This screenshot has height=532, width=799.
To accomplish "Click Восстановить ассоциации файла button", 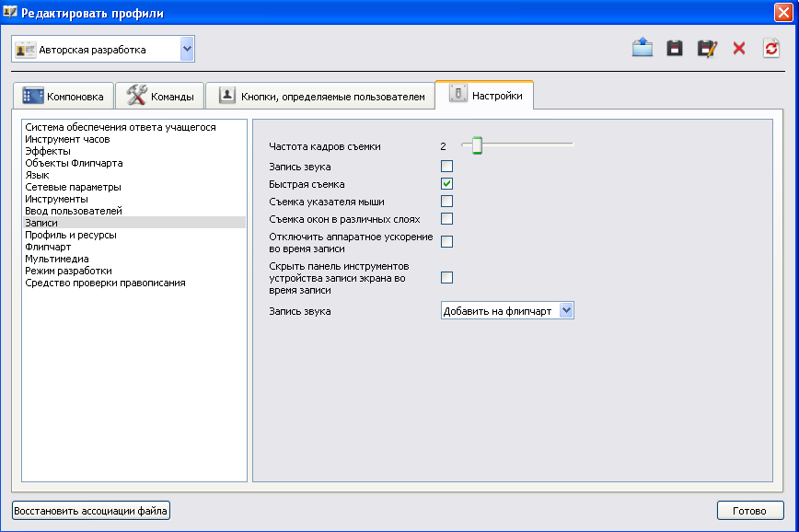I will tap(91, 510).
